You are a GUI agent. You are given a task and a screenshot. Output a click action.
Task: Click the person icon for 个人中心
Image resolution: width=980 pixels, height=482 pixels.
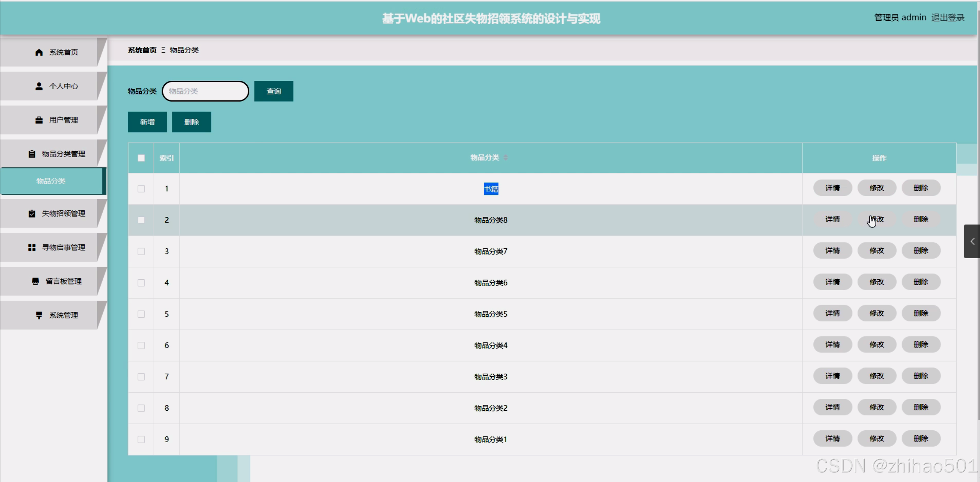(x=39, y=86)
